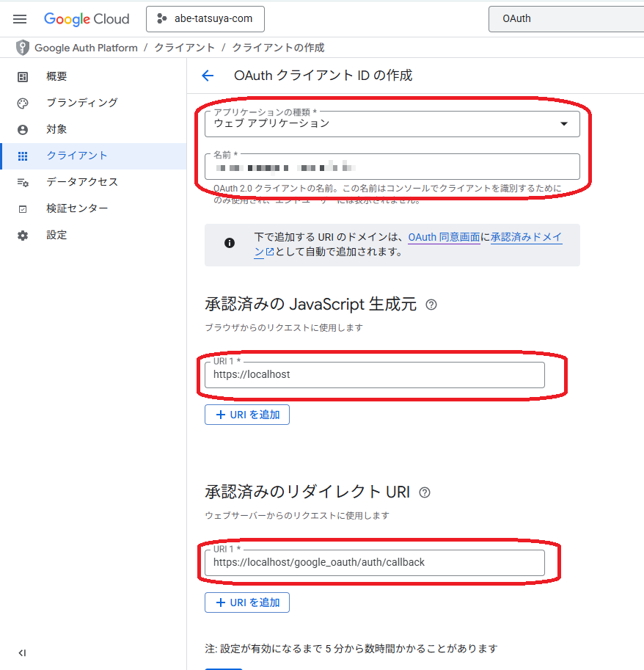Open help for 承認済みのリダイレクト URI
Image resolution: width=644 pixels, height=670 pixels.
tap(424, 492)
